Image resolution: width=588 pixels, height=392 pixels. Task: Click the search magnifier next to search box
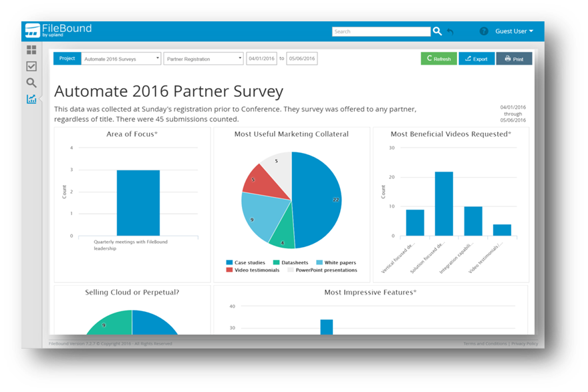click(x=437, y=31)
